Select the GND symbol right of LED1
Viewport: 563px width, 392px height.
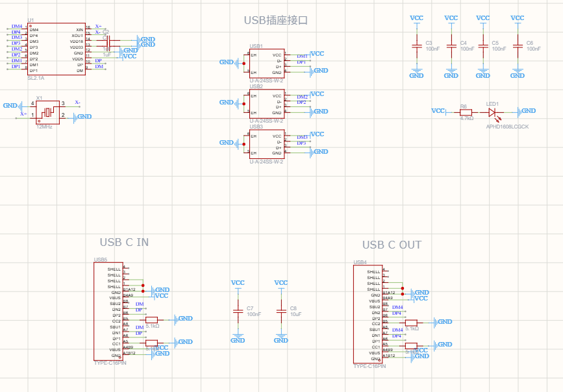(x=527, y=112)
